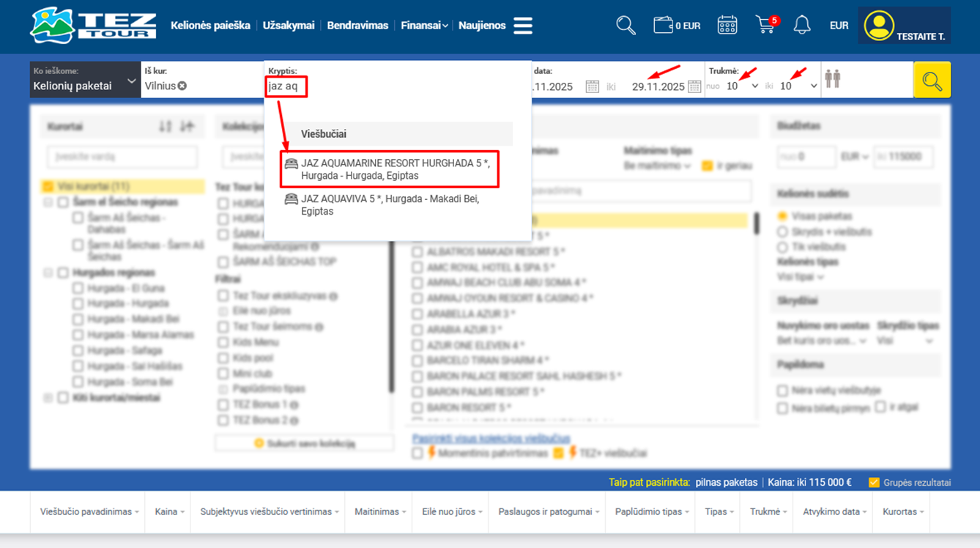This screenshot has height=548, width=980.
Task: Click the Kurortai name search field
Action: pyautogui.click(x=122, y=156)
